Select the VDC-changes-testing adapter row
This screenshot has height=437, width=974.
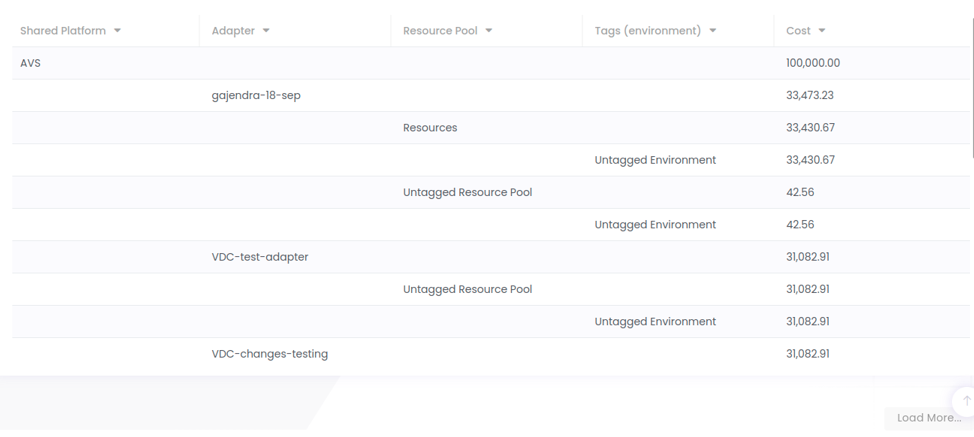tap(270, 354)
